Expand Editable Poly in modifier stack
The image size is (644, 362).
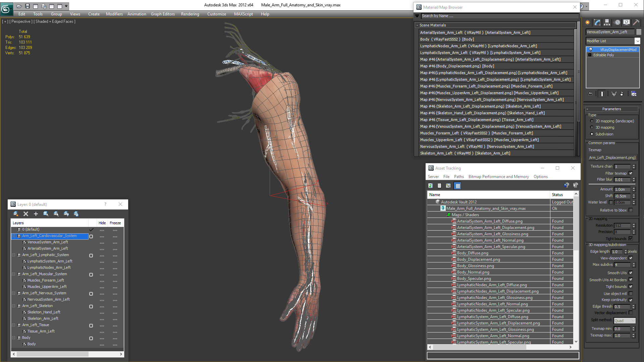point(590,55)
